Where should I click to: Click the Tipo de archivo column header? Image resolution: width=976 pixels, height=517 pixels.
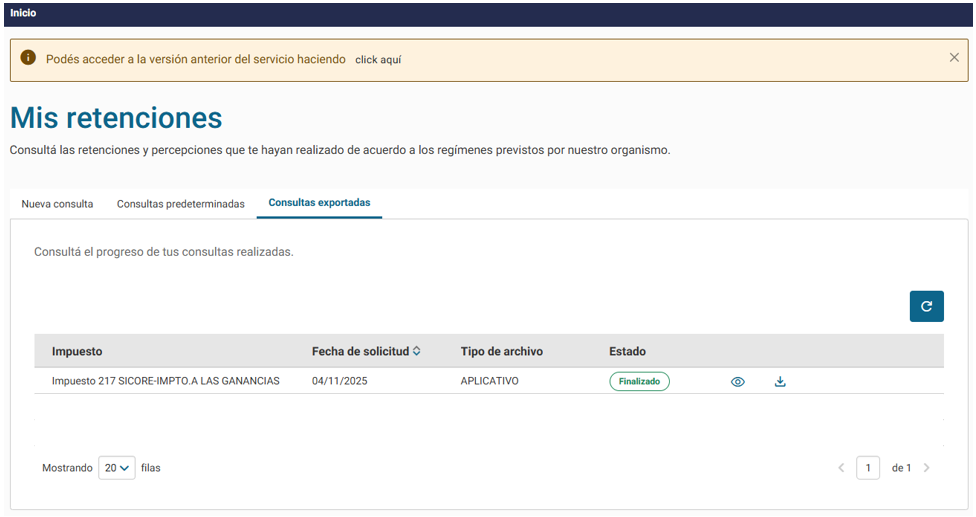point(501,352)
